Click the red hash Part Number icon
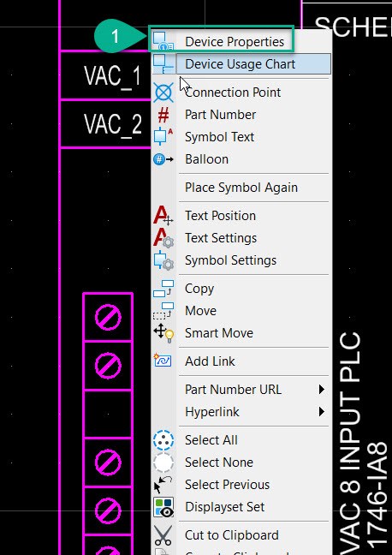The width and height of the screenshot is (392, 555). click(163, 115)
